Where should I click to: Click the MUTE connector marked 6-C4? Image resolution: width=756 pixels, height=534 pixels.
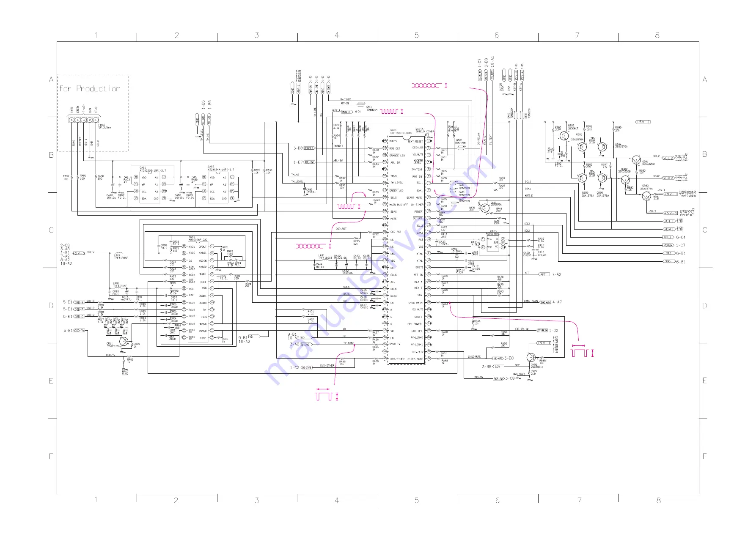pos(668,237)
